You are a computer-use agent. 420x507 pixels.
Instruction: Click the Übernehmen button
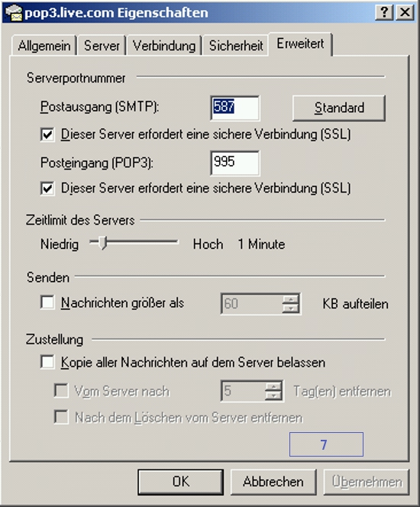coord(367,482)
